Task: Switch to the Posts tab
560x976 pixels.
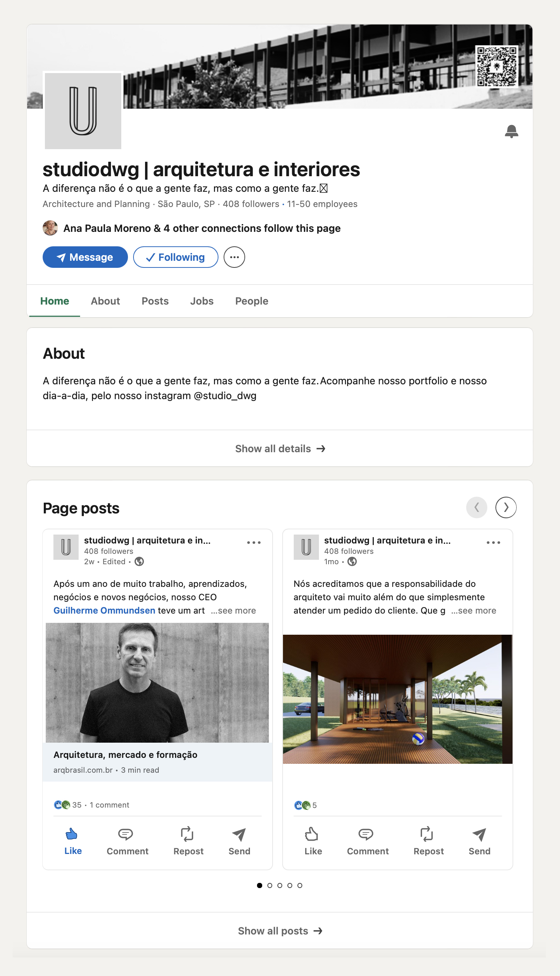Action: point(155,301)
